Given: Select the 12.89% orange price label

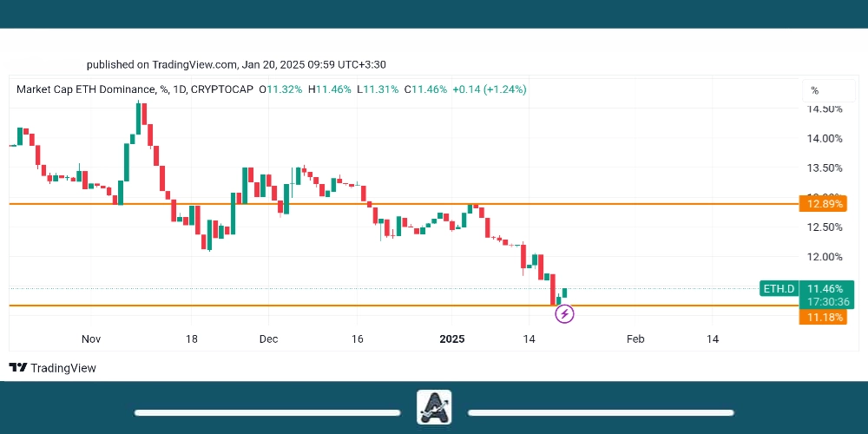Looking at the screenshot, I should 823,204.
